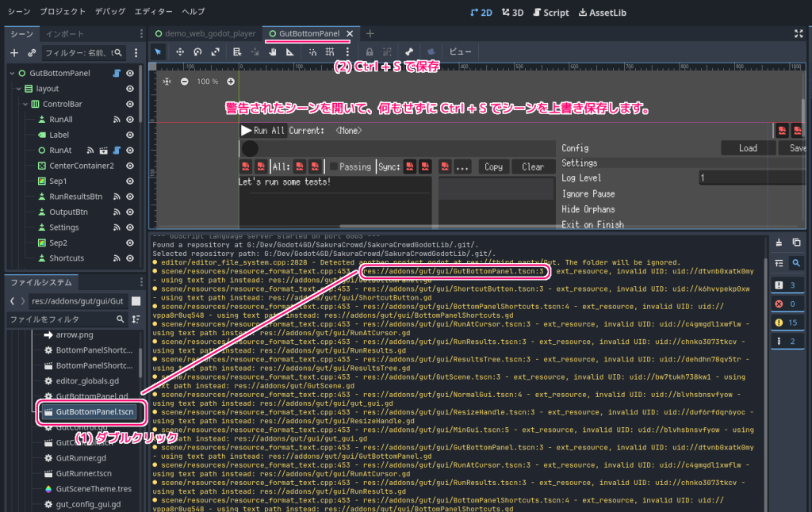Toggle visibility of Label node
Viewport: 812px width, 512px height.
pyautogui.click(x=130, y=135)
